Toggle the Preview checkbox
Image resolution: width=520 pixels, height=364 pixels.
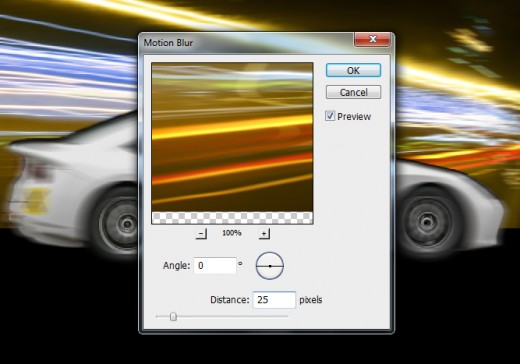[330, 116]
